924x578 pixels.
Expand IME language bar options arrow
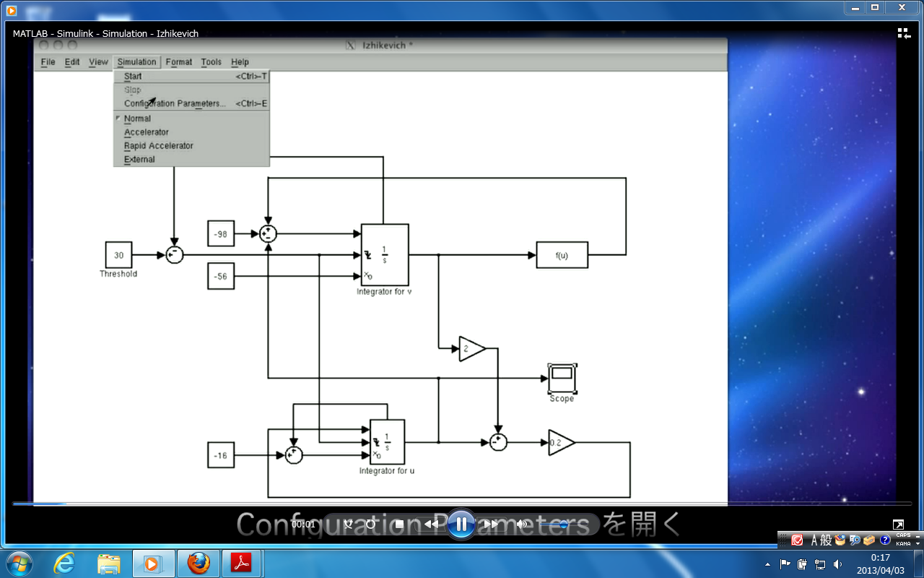918,543
